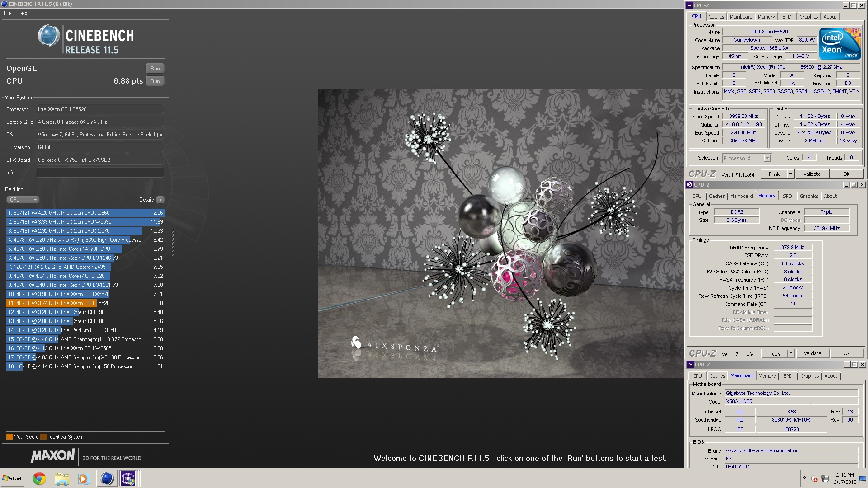
Task: Open CPU-Z taskbar icon
Action: coord(128,479)
